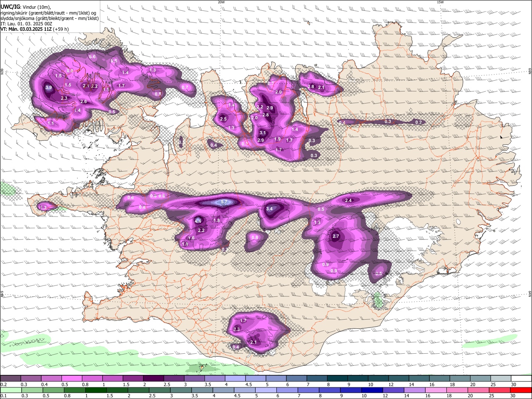Select the darkest purple 2–2.5 snow legend swatch

[x=153, y=378]
